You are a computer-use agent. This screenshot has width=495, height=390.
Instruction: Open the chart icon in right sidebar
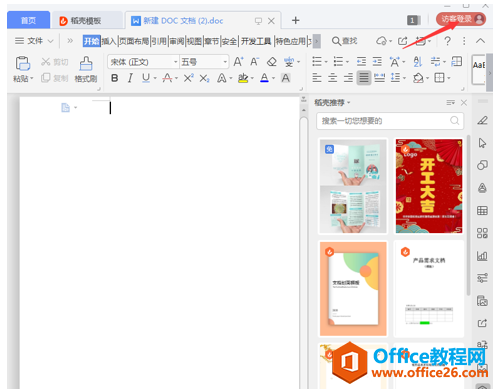(482, 256)
